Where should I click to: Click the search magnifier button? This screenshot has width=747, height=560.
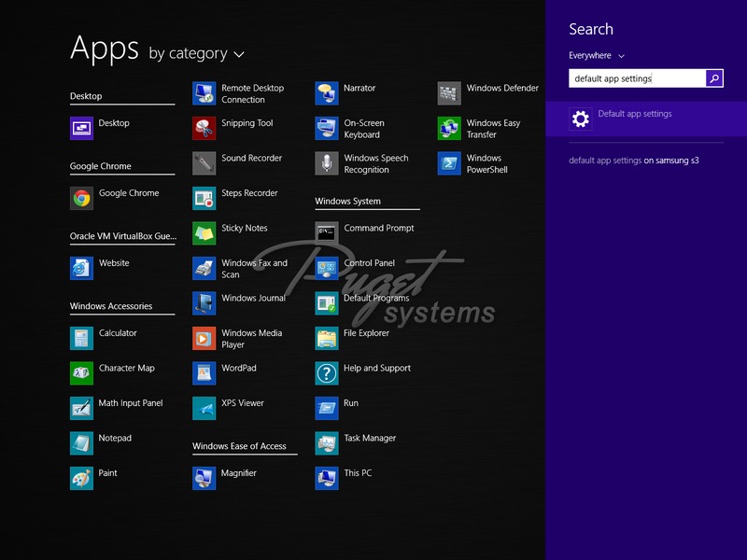click(x=714, y=78)
